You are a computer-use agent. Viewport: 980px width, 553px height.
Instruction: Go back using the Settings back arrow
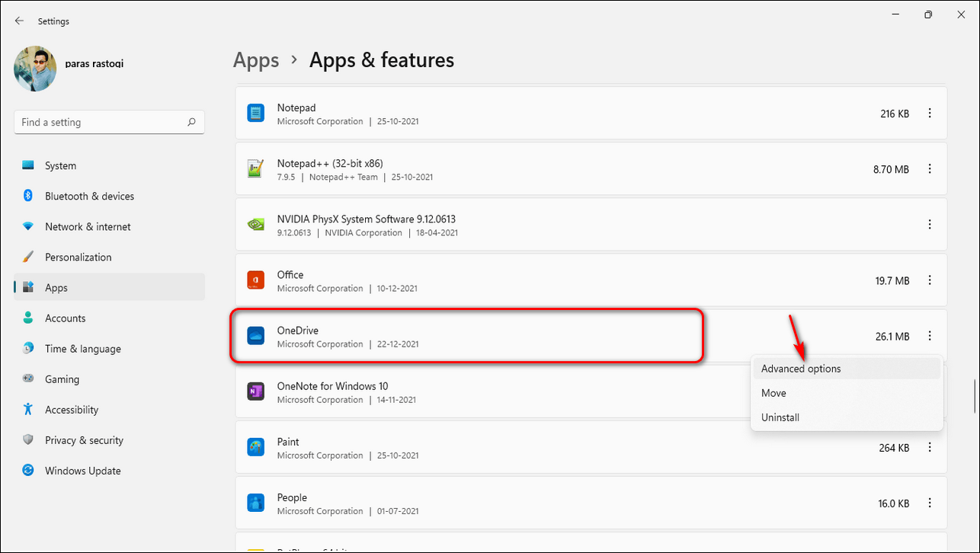click(x=19, y=21)
